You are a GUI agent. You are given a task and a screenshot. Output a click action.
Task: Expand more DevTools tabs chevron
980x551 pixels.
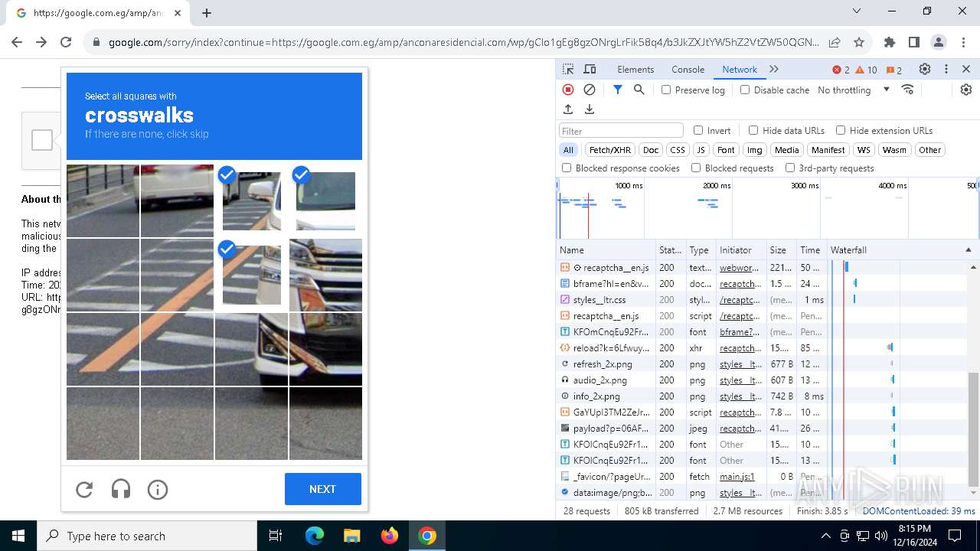click(774, 69)
